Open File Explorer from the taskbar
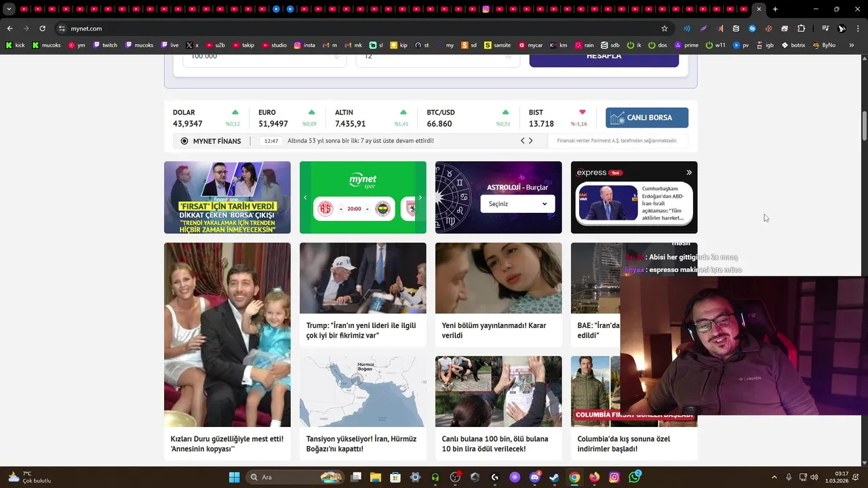This screenshot has height=488, width=868. click(x=376, y=477)
